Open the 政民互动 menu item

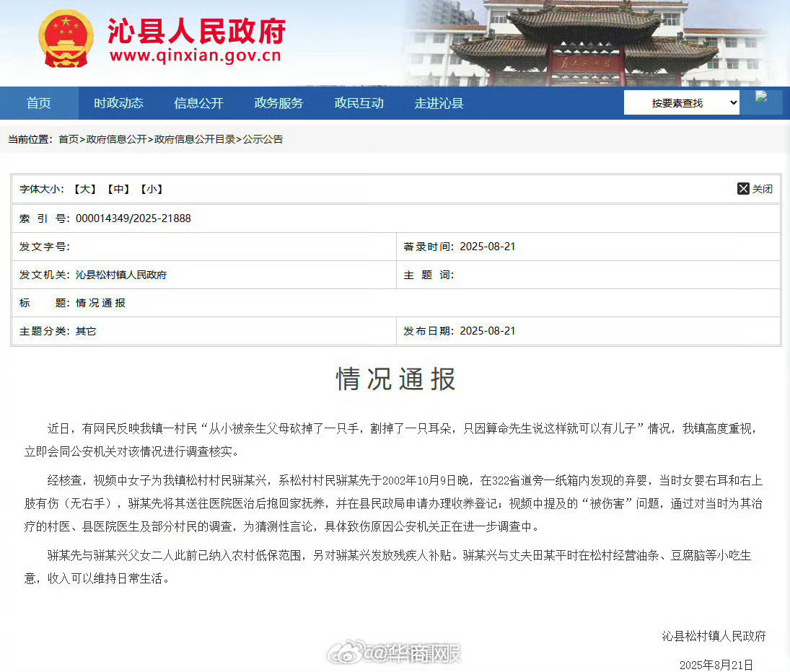click(x=359, y=103)
